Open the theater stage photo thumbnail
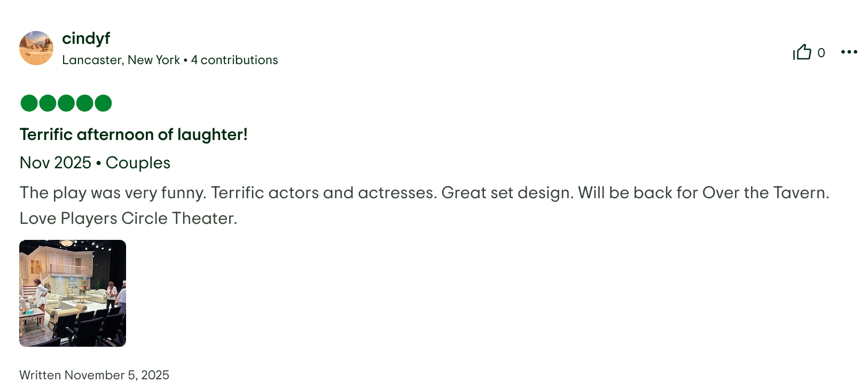Viewport: 868px width, 390px height. (72, 293)
